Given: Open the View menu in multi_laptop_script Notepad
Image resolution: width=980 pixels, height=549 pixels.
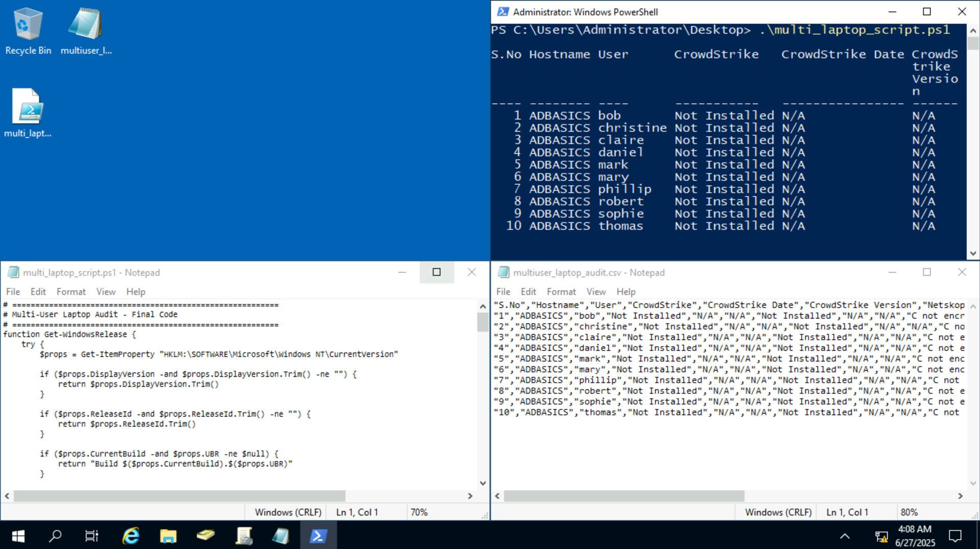Looking at the screenshot, I should (x=106, y=292).
